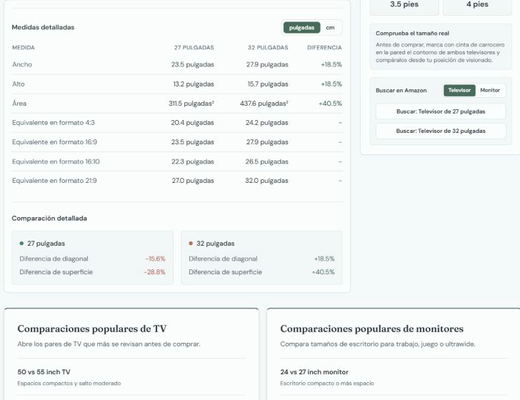
Task: Click Comparaciones populares de monitores heading
Action: click(372, 329)
